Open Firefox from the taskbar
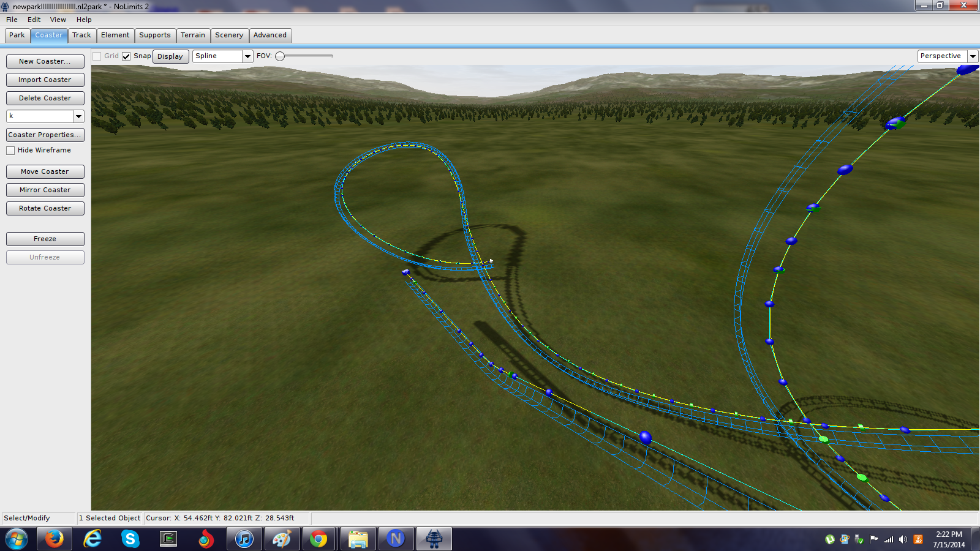The image size is (980, 551). click(x=55, y=539)
